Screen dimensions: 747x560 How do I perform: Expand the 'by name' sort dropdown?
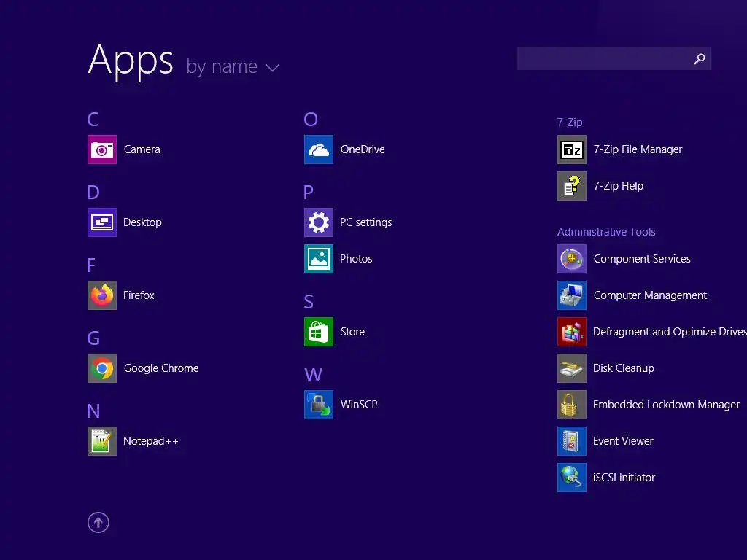point(233,66)
